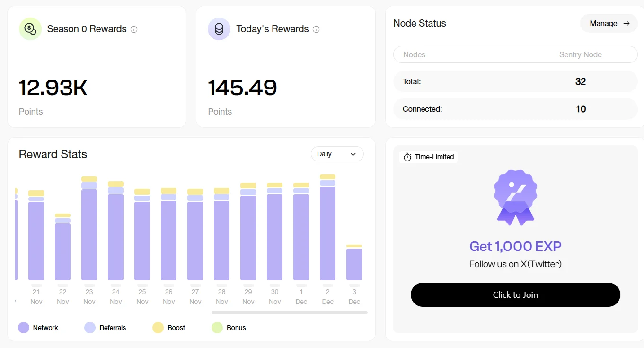This screenshot has width=644, height=348.
Task: Open the Daily period dropdown
Action: coord(337,154)
